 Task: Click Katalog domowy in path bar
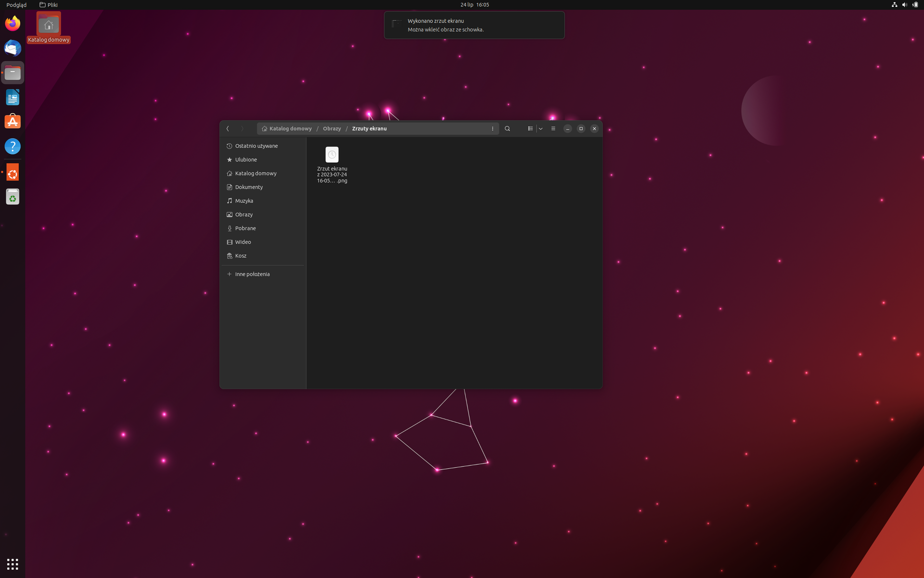click(x=290, y=129)
